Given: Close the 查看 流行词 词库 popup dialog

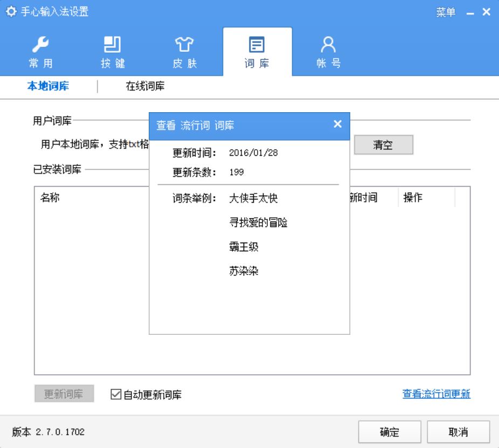Looking at the screenshot, I should (338, 124).
